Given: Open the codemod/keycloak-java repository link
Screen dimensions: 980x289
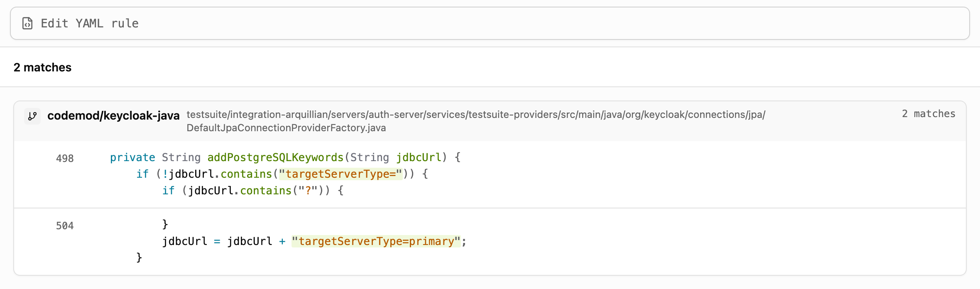Looking at the screenshot, I should [113, 115].
